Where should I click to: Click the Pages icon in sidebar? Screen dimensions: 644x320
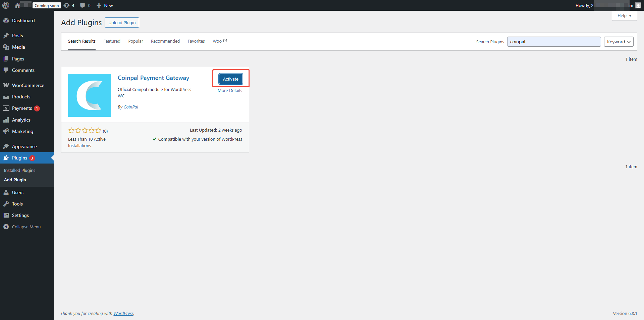click(x=6, y=59)
